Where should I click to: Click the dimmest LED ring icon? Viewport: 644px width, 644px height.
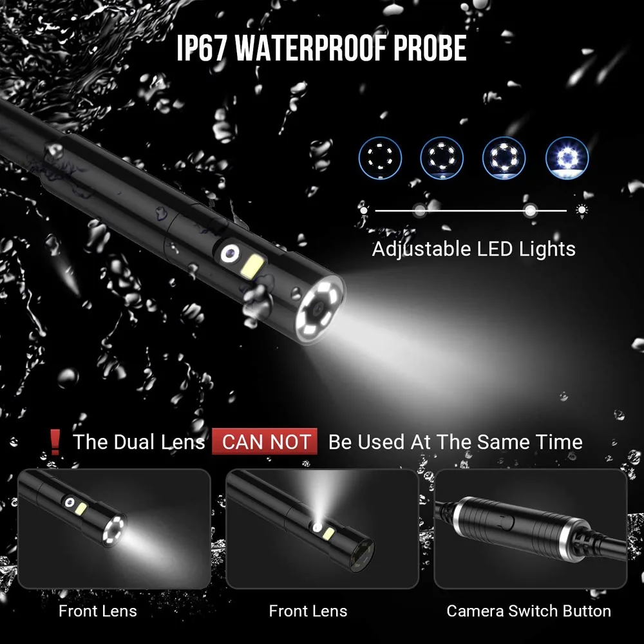(380, 158)
